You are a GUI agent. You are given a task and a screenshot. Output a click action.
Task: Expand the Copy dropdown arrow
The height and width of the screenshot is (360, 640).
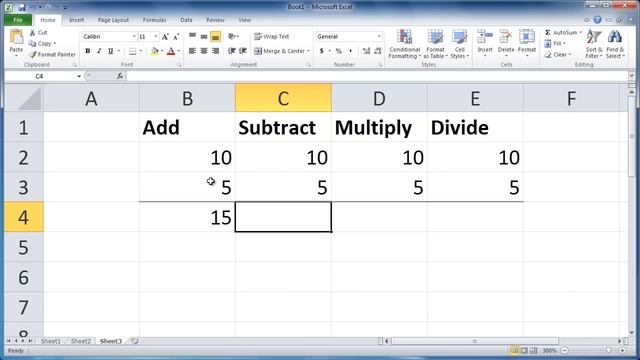point(55,43)
